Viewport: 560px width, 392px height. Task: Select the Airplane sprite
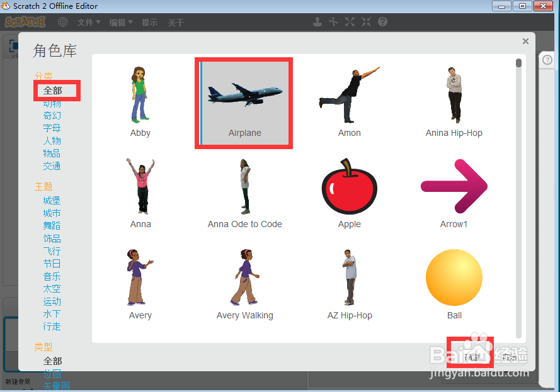pyautogui.click(x=244, y=103)
